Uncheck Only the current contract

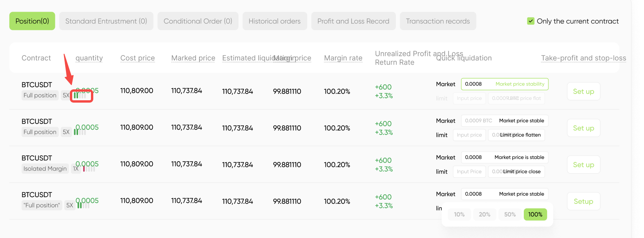(x=531, y=21)
